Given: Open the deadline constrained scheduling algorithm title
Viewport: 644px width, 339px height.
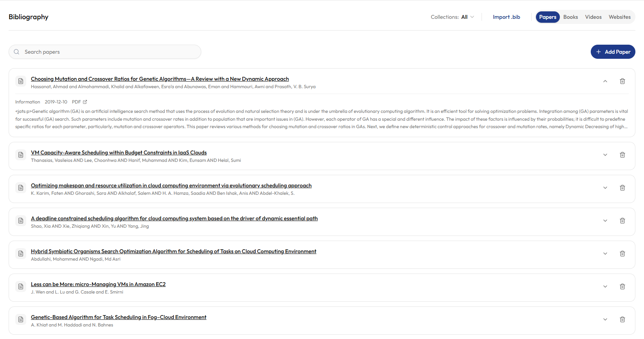Looking at the screenshot, I should point(174,218).
